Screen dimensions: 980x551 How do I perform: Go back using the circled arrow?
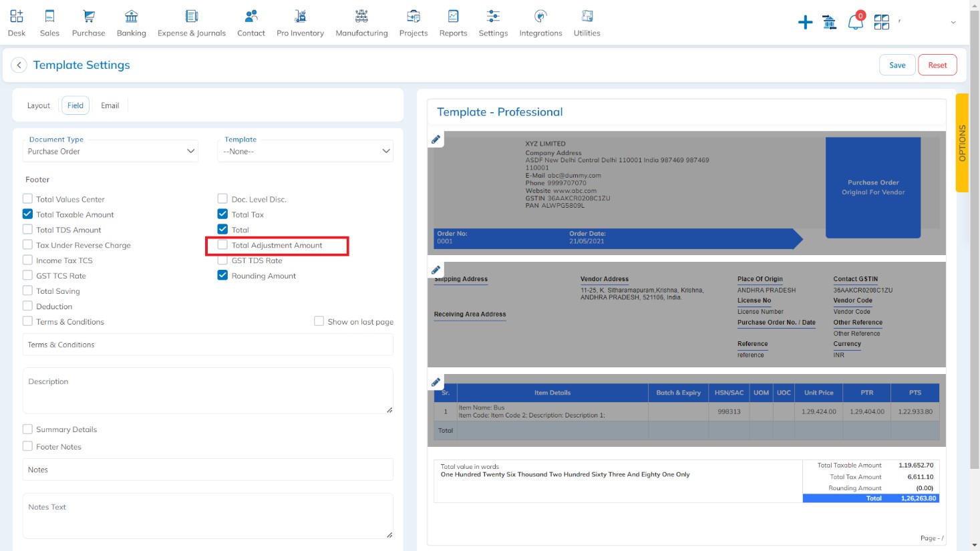tap(19, 65)
